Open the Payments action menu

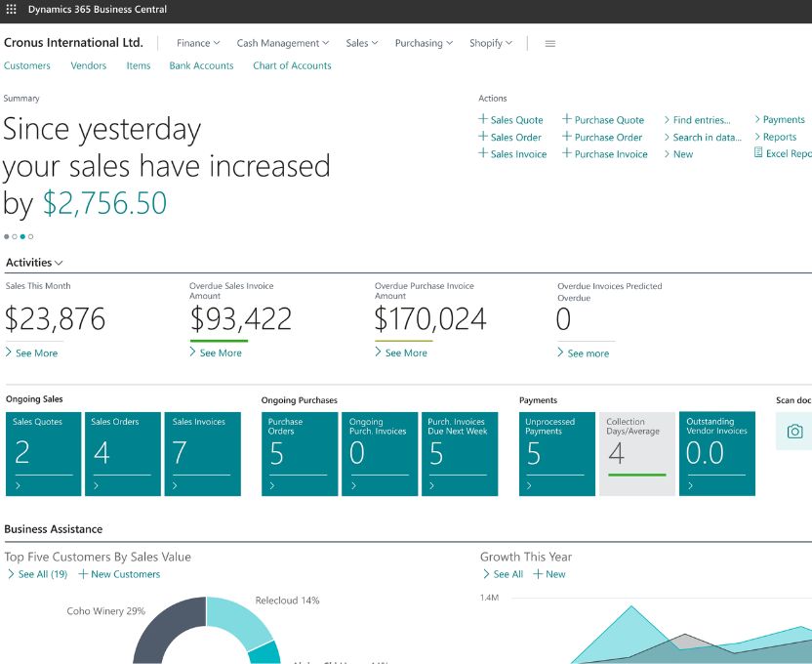click(x=780, y=120)
